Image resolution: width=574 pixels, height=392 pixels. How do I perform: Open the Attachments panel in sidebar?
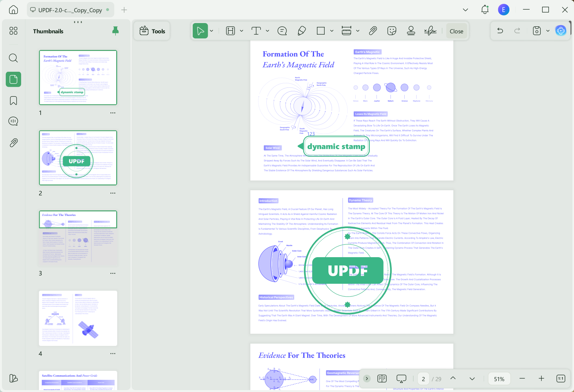tap(13, 143)
